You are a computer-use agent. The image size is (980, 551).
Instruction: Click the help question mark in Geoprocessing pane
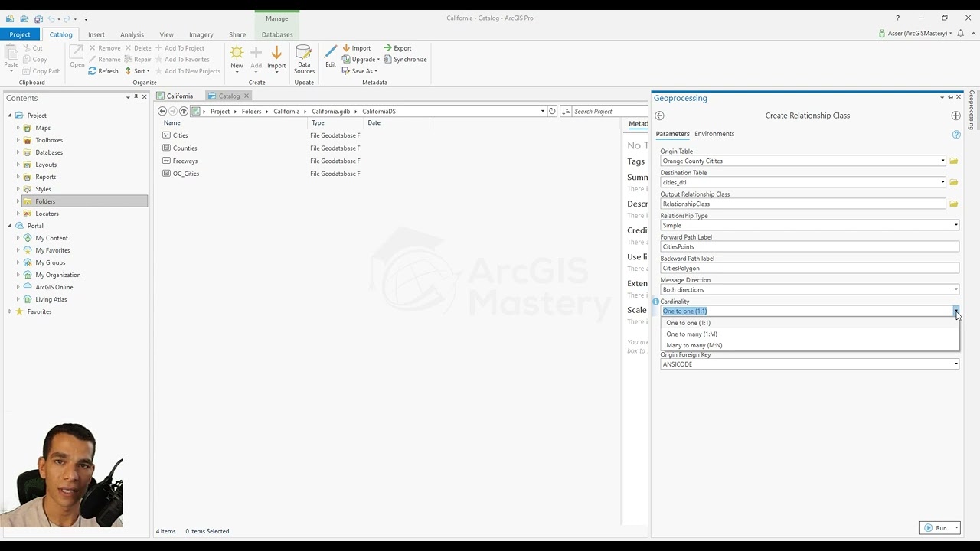[x=956, y=135]
